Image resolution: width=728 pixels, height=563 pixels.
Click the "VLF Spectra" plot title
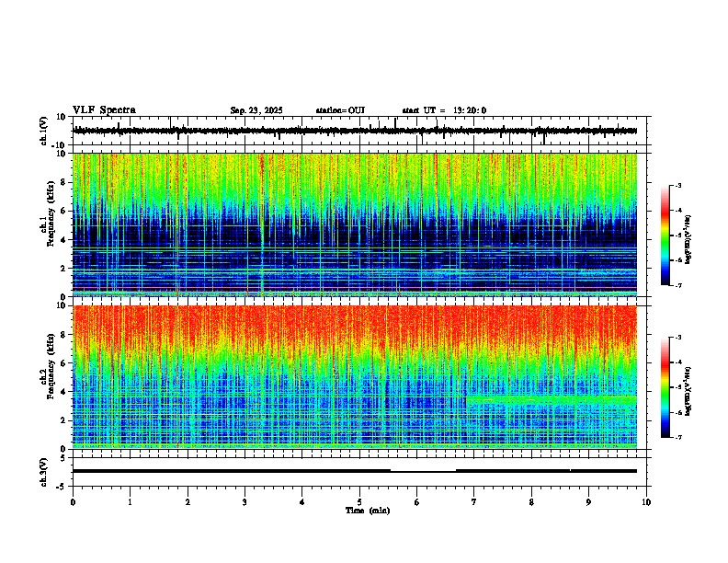pos(104,110)
